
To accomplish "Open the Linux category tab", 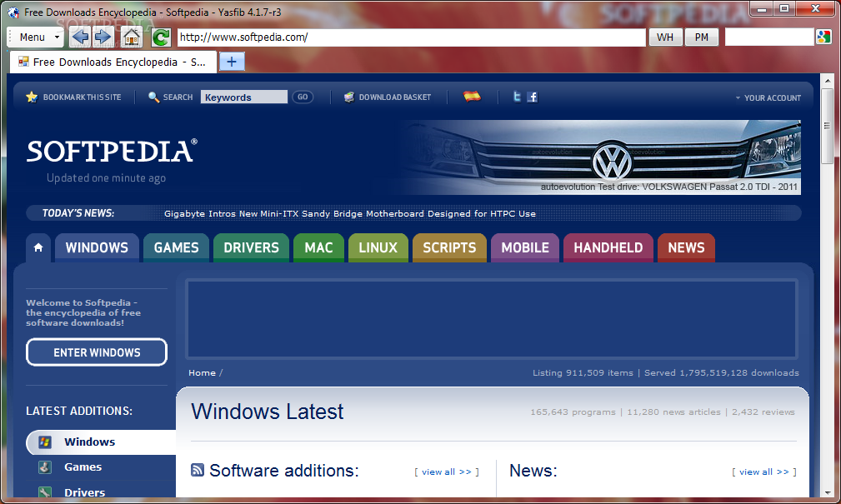I will pos(378,247).
